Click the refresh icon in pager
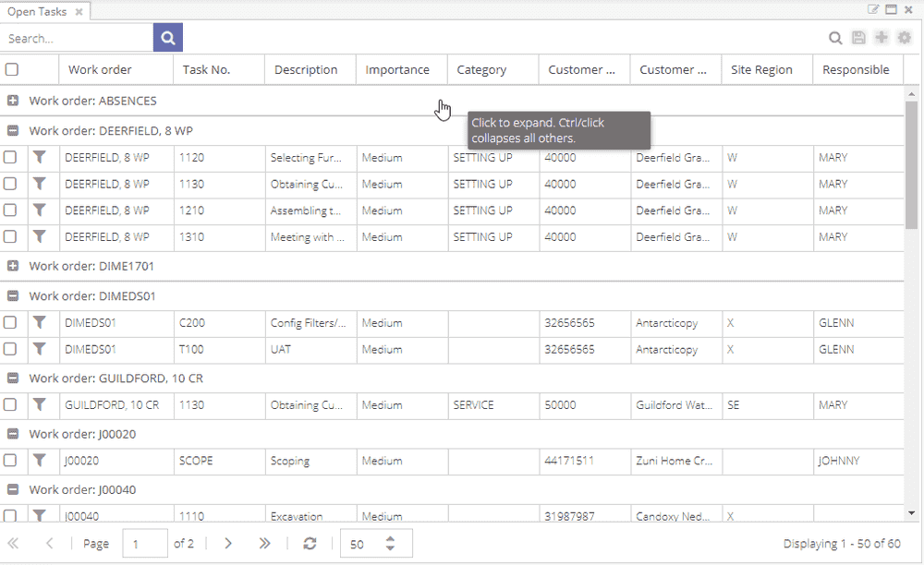 310,543
